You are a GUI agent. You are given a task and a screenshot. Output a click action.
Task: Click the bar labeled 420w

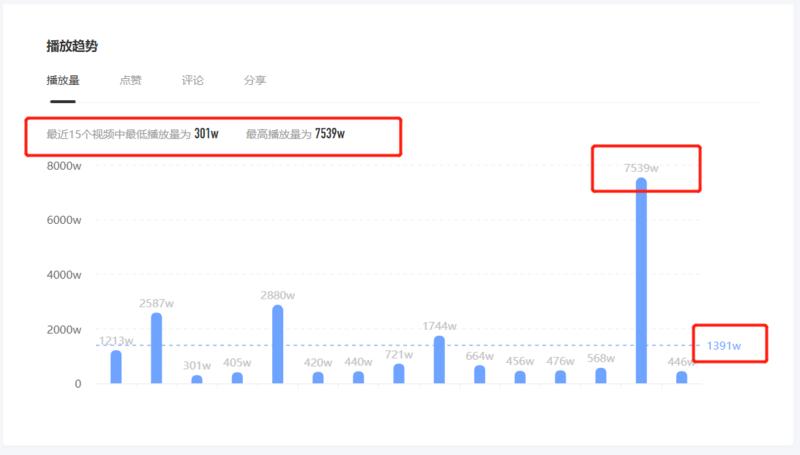318,378
